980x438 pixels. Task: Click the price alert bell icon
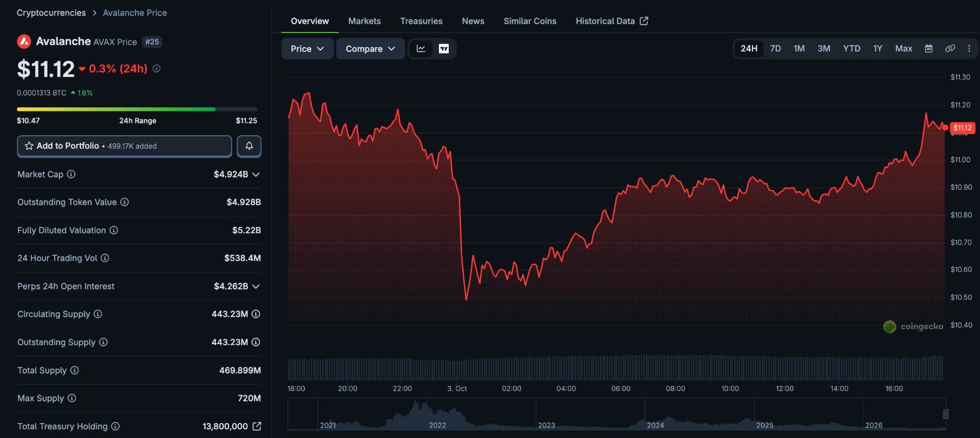pyautogui.click(x=249, y=146)
